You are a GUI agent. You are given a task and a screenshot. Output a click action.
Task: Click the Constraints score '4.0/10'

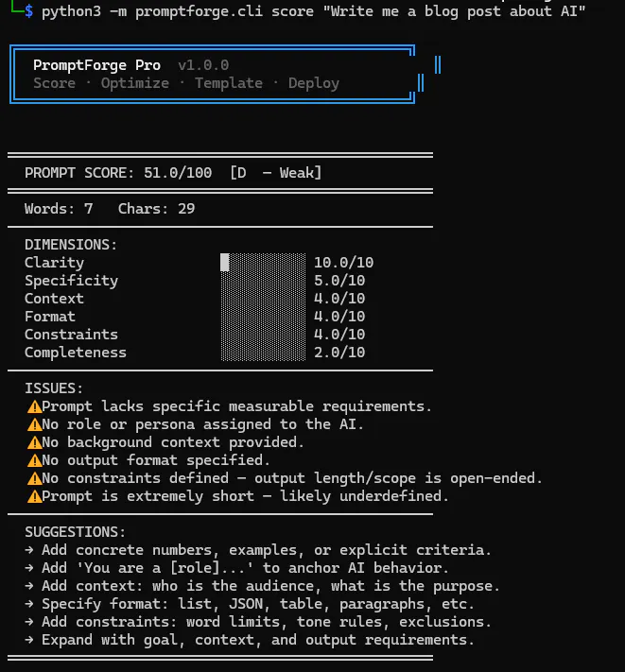pyautogui.click(x=339, y=335)
